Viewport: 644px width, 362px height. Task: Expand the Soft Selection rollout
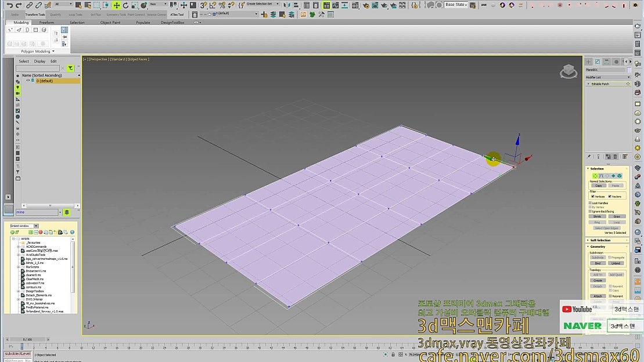point(601,240)
